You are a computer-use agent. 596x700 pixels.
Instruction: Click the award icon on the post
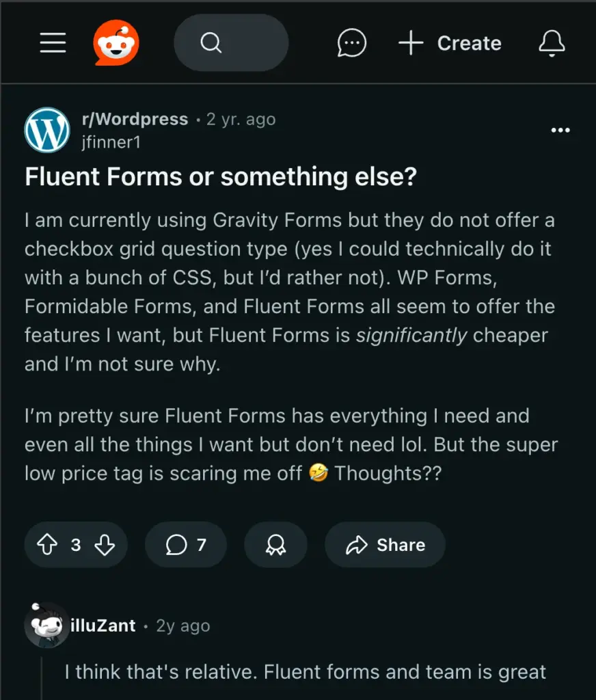coord(275,545)
